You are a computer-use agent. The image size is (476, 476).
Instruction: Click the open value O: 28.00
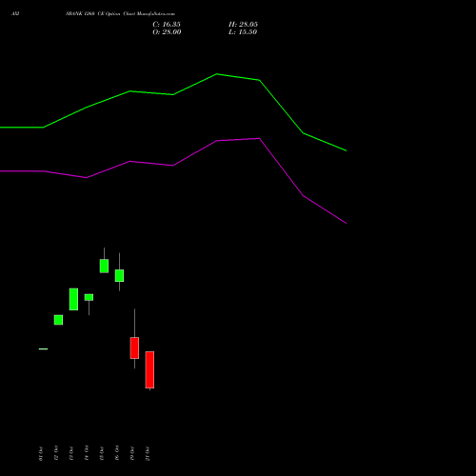pyautogui.click(x=167, y=32)
